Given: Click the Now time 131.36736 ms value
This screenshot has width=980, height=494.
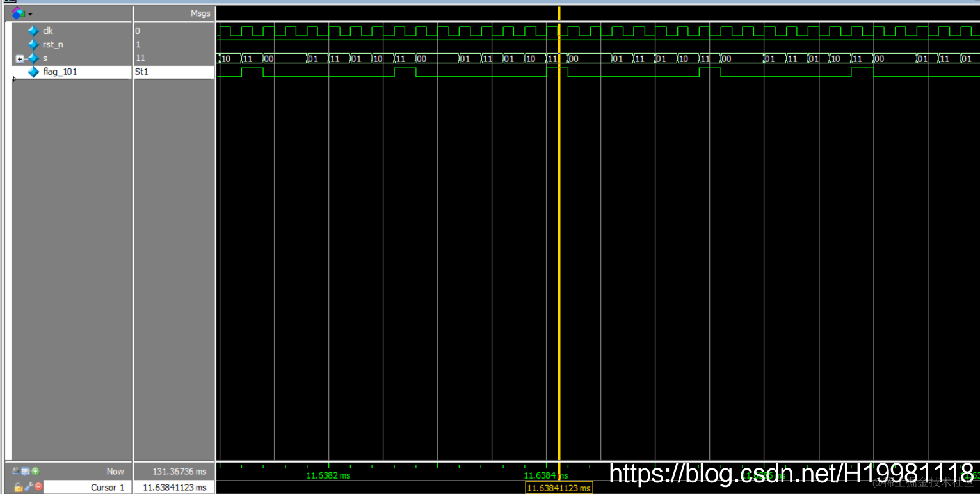Looking at the screenshot, I should 179,471.
